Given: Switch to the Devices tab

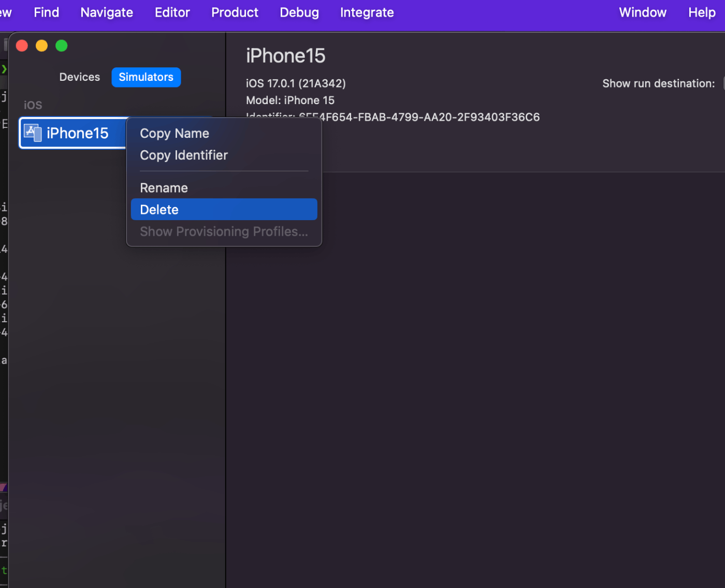Looking at the screenshot, I should tap(80, 77).
